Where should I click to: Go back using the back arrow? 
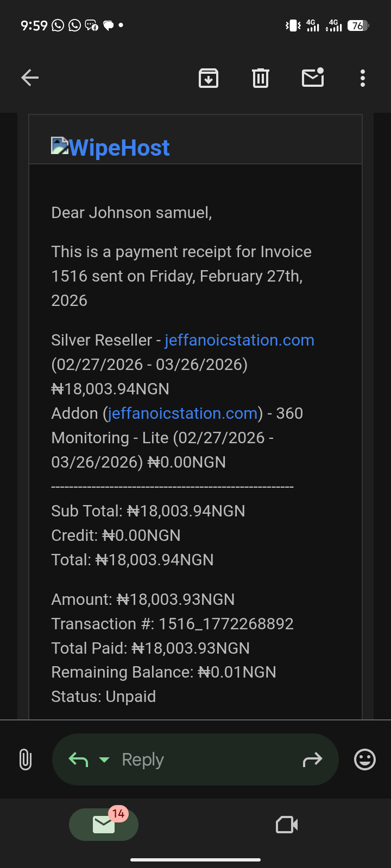[x=30, y=78]
